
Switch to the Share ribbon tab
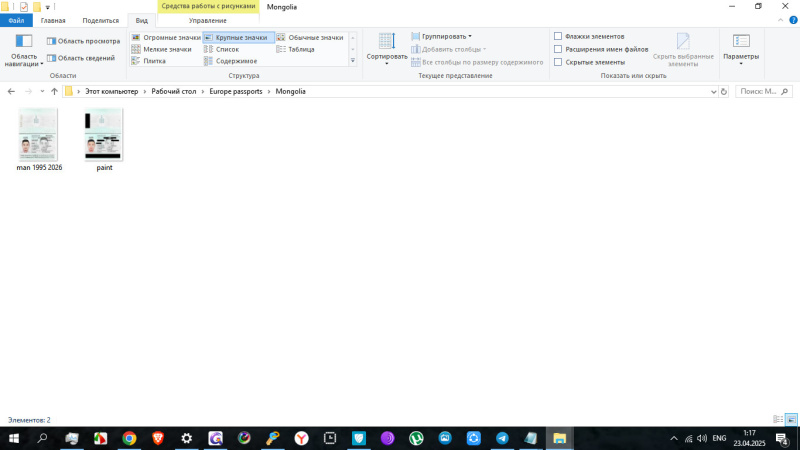(100, 20)
